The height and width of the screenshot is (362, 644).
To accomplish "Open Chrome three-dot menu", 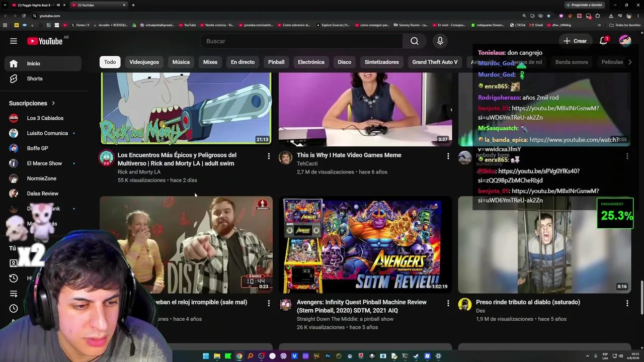I will 637,16.
